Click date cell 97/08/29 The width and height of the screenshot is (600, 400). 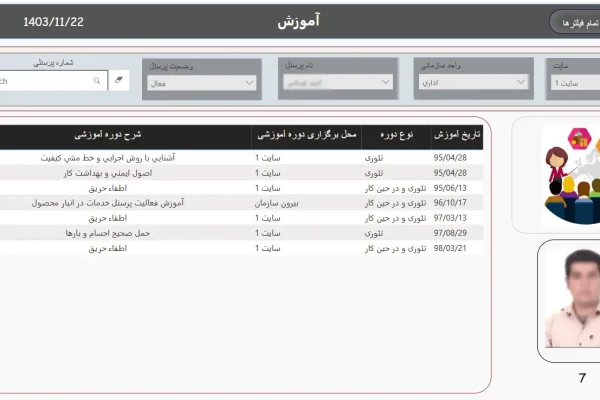[x=450, y=233]
